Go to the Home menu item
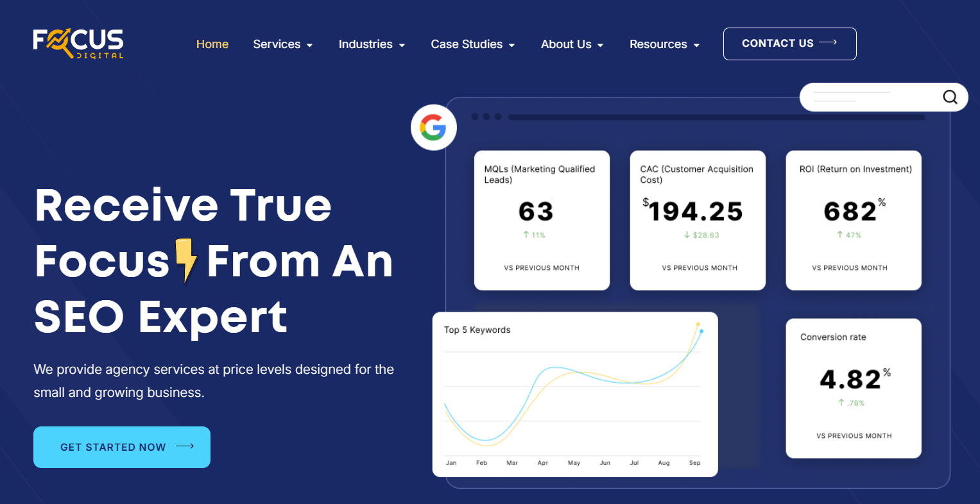 click(x=212, y=44)
